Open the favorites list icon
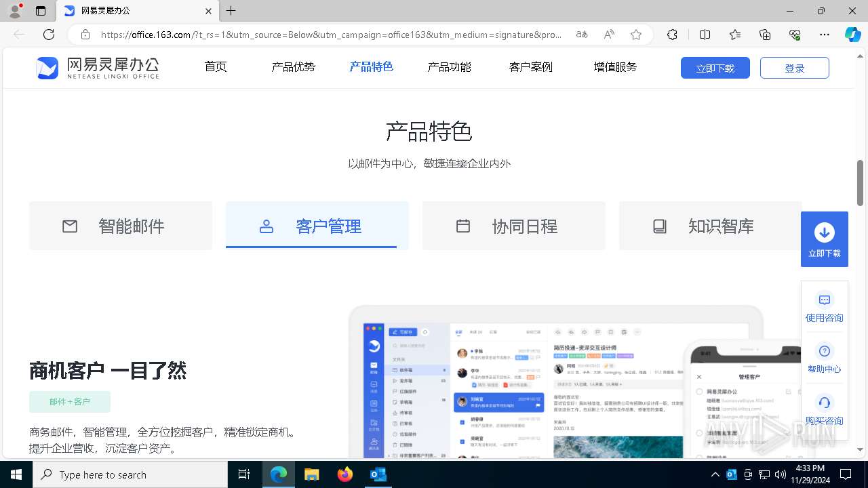Screen dimensions: 868x488 click(x=735, y=35)
